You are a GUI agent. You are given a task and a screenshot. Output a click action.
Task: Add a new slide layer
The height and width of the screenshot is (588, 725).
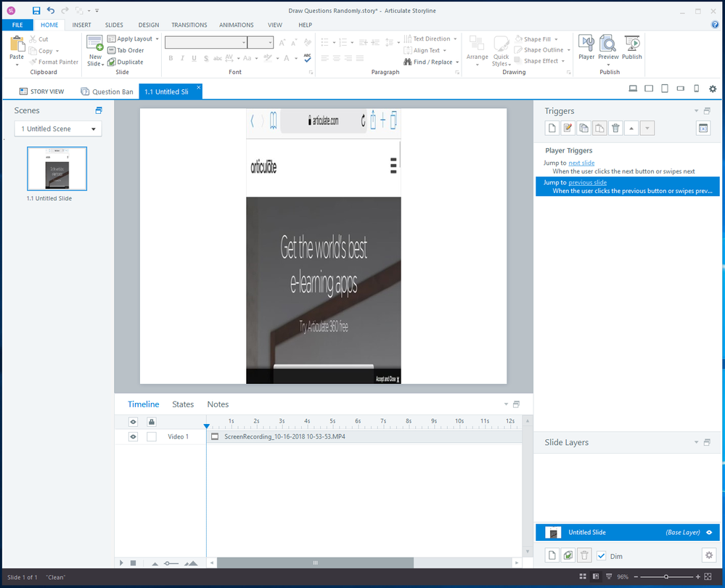click(x=552, y=555)
